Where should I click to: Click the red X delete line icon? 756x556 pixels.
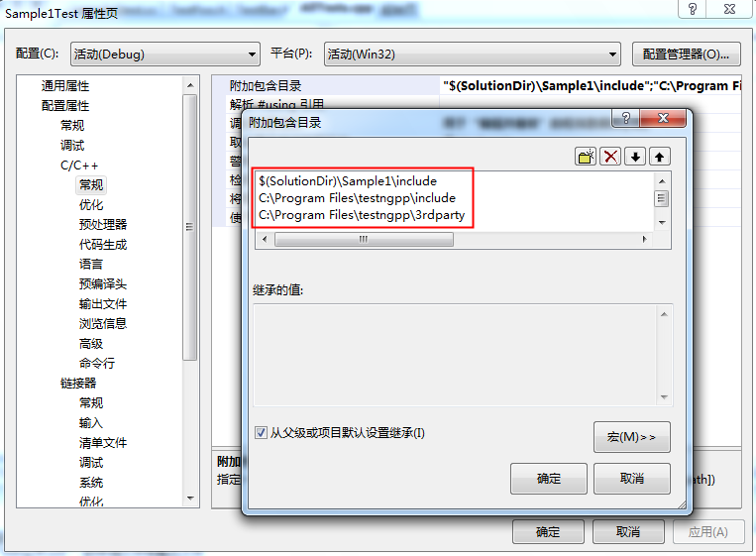[610, 157]
